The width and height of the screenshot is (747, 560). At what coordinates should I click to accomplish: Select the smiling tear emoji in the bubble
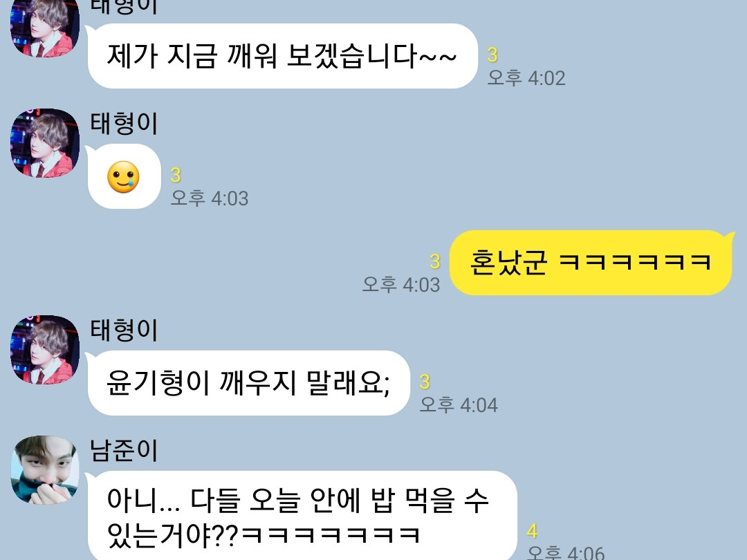pos(123,177)
